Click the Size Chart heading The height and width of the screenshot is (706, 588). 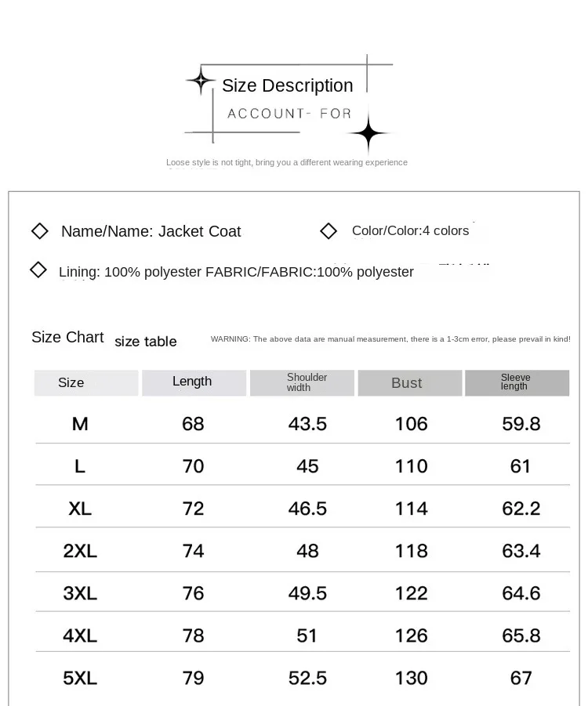coord(67,337)
